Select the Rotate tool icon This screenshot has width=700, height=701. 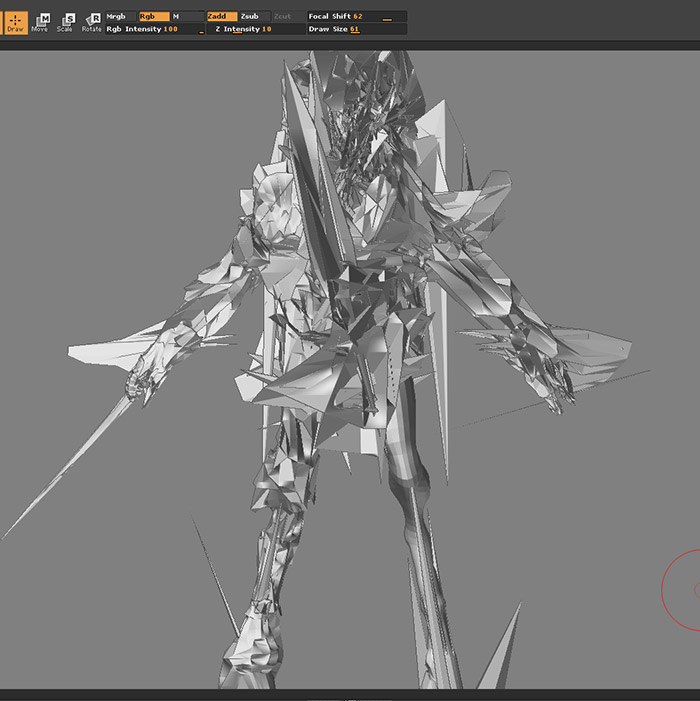click(91, 23)
